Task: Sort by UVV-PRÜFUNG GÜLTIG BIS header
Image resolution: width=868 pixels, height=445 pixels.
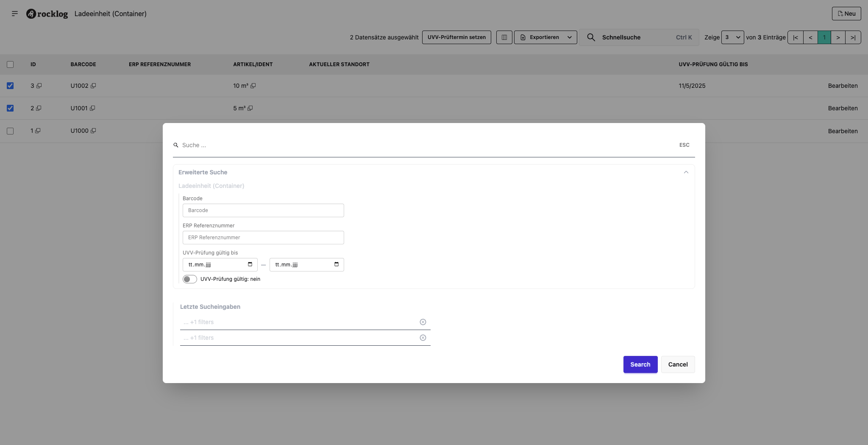Action: 713,64
